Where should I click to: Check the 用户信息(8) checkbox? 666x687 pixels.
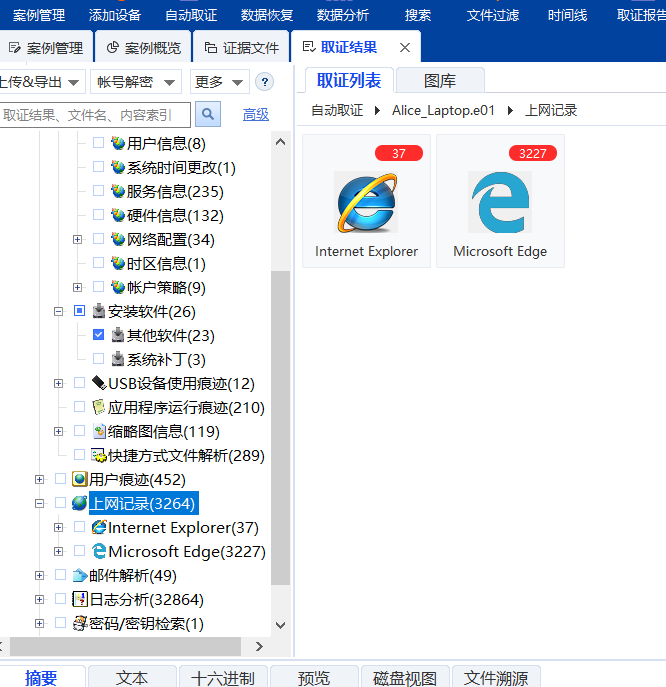(x=99, y=143)
